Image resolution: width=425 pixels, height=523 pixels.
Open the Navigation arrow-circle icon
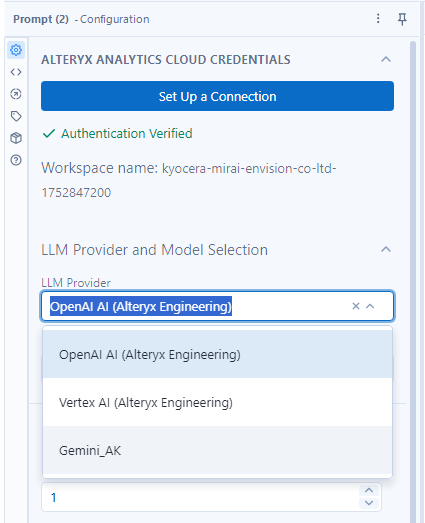coord(16,94)
